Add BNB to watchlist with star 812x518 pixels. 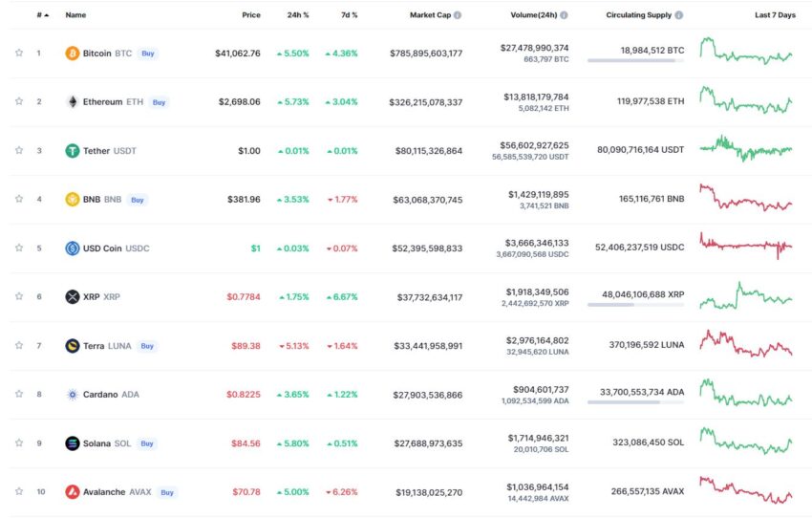(x=19, y=199)
